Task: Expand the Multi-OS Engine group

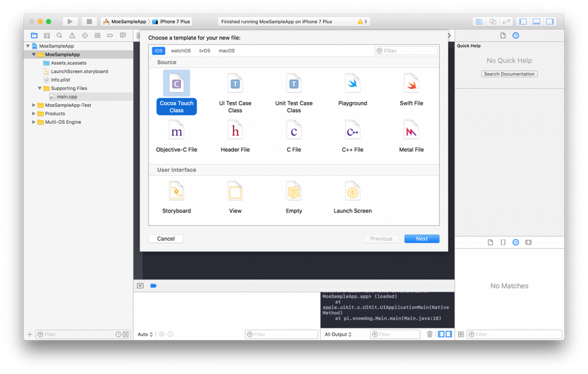Action: tap(34, 122)
